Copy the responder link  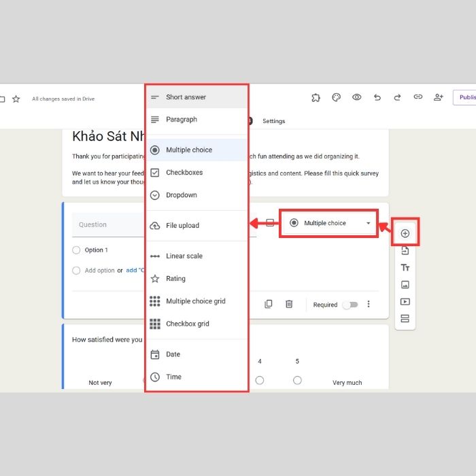tap(418, 97)
